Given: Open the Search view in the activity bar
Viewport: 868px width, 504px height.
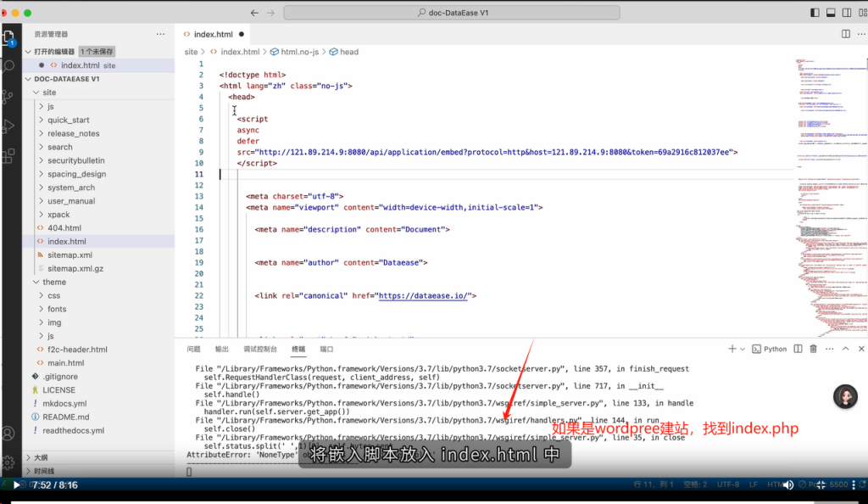Looking at the screenshot, I should [8, 66].
